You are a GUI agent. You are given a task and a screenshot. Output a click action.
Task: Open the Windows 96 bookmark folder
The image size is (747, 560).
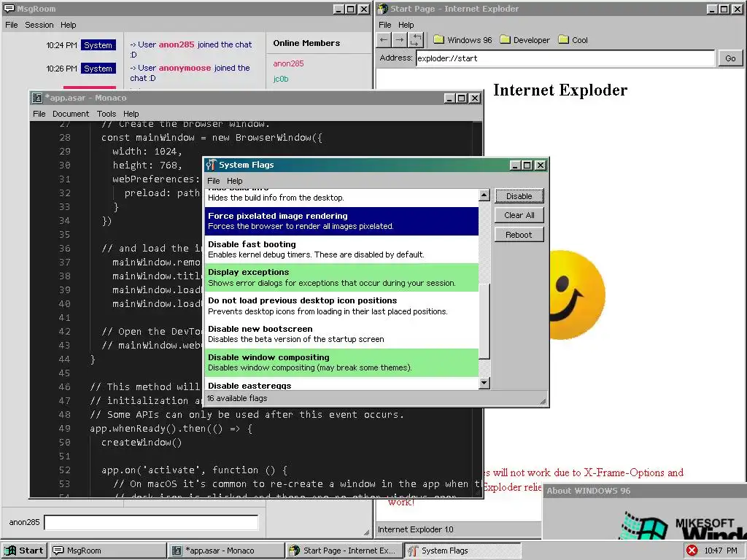[x=462, y=40]
